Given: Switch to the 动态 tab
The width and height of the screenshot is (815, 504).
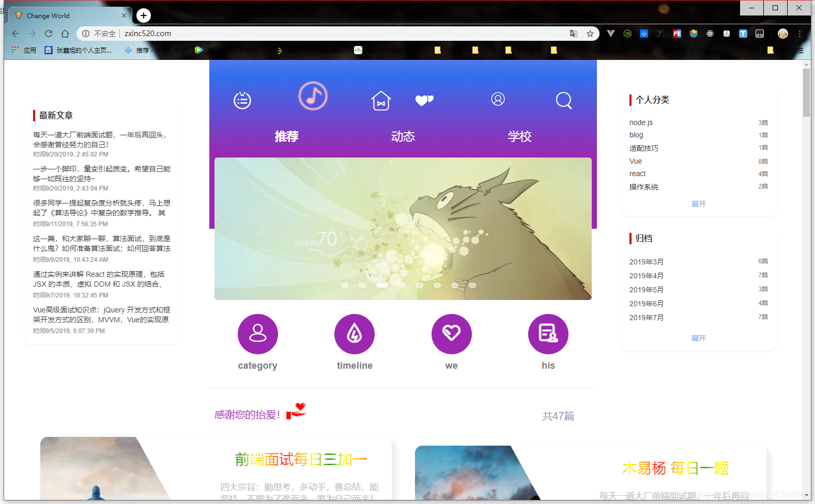Looking at the screenshot, I should coord(403,136).
